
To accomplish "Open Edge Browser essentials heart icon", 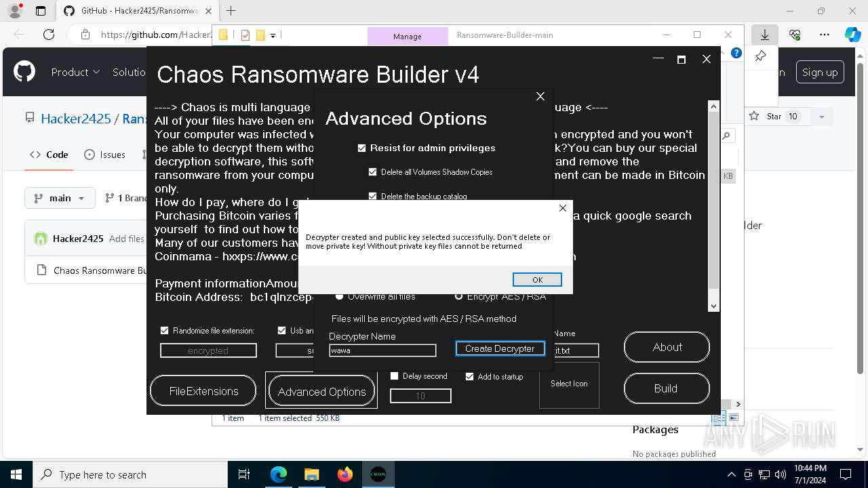I will coord(795,35).
